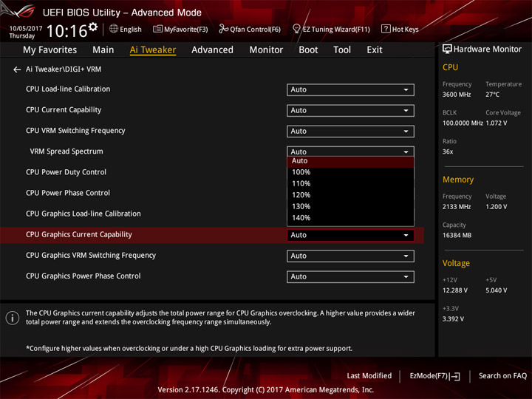Click the EZ Tuning Wizard lightbulb icon
The height and width of the screenshot is (399, 532).
pos(296,29)
